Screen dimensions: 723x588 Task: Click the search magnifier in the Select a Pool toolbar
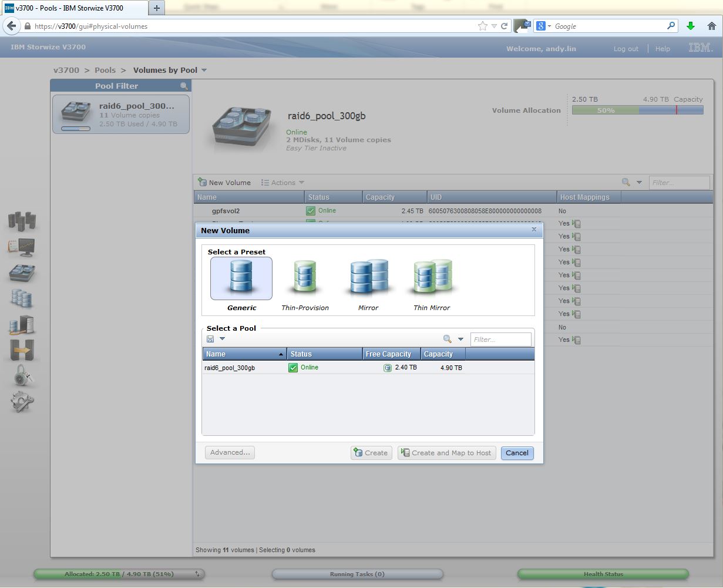point(448,339)
